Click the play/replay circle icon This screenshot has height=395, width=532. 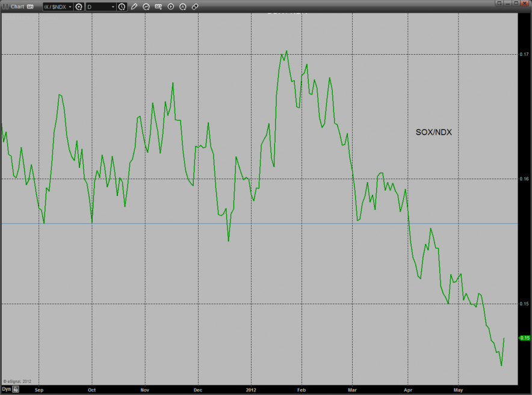click(170, 7)
